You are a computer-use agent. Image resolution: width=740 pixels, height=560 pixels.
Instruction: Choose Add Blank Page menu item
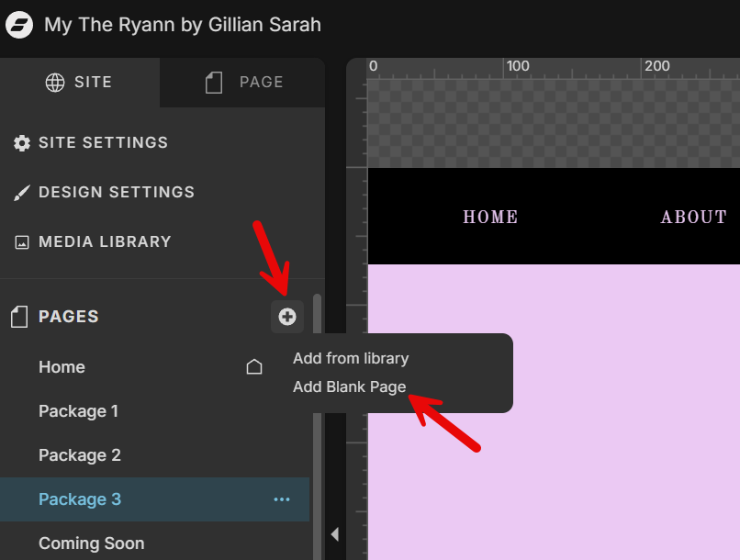pyautogui.click(x=349, y=386)
